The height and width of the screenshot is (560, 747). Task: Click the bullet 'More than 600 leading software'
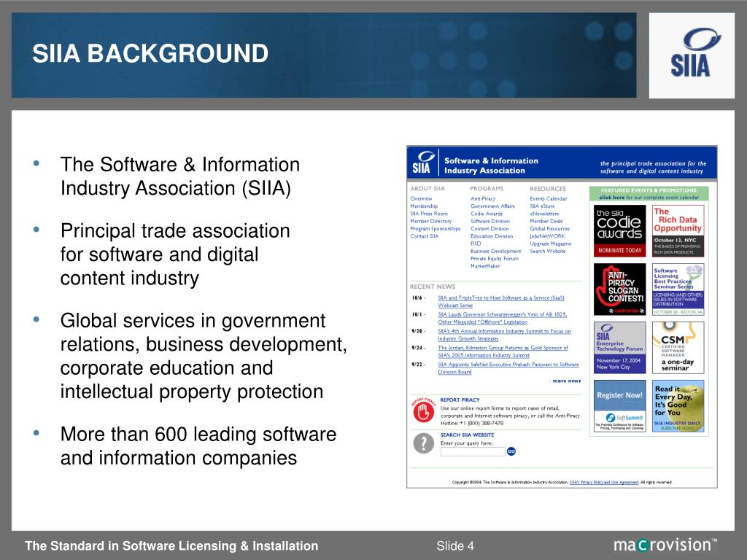[198, 446]
